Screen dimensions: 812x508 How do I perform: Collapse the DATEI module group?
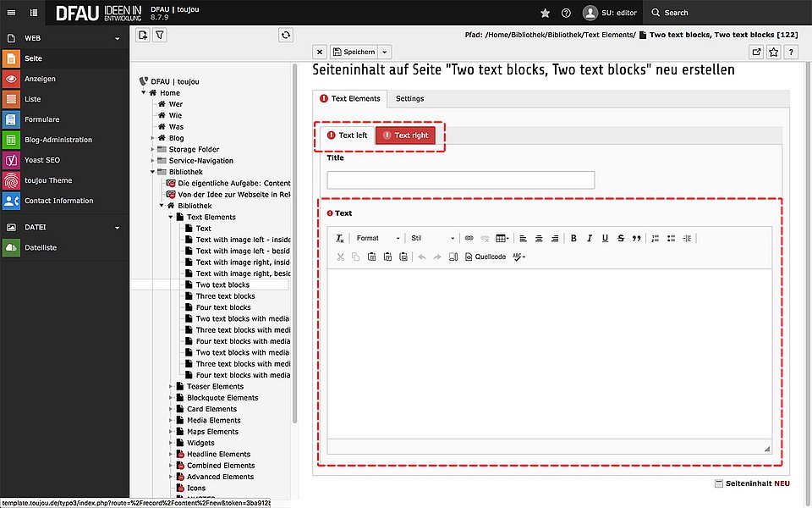[x=117, y=228]
